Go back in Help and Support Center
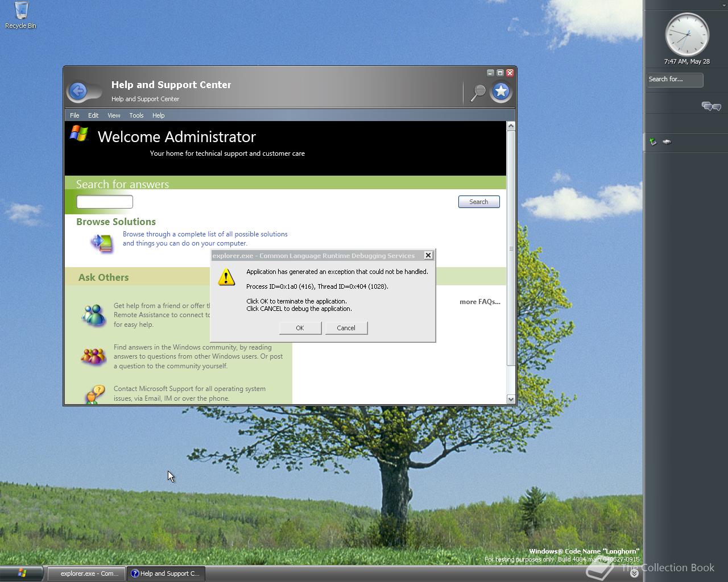The height and width of the screenshot is (582, 728). (78, 91)
